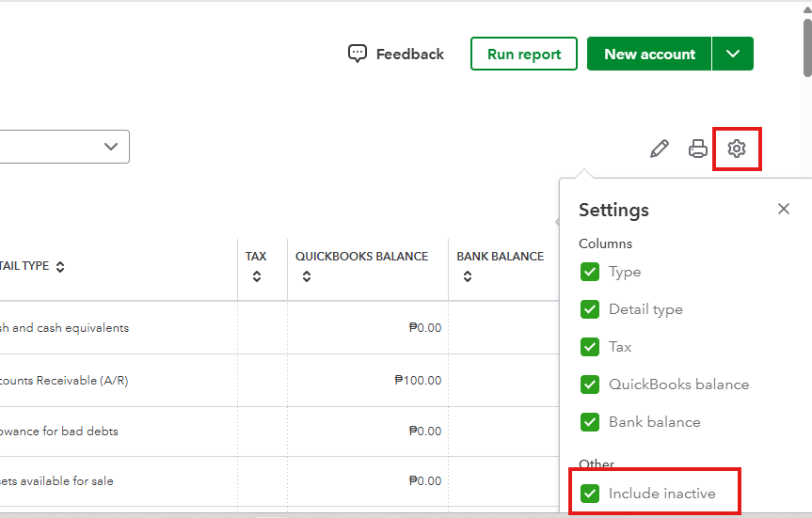Uncheck the Type column checkbox

pos(590,272)
